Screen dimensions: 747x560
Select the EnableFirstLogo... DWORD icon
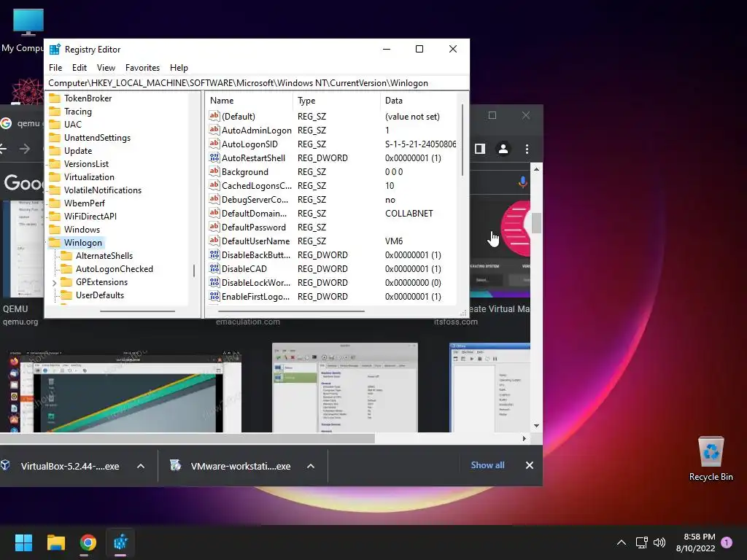pyautogui.click(x=214, y=296)
